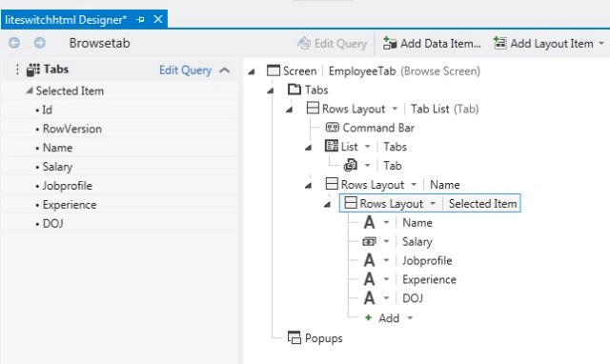Select the Salary field in left panel
610x364 pixels.
[x=57, y=167]
